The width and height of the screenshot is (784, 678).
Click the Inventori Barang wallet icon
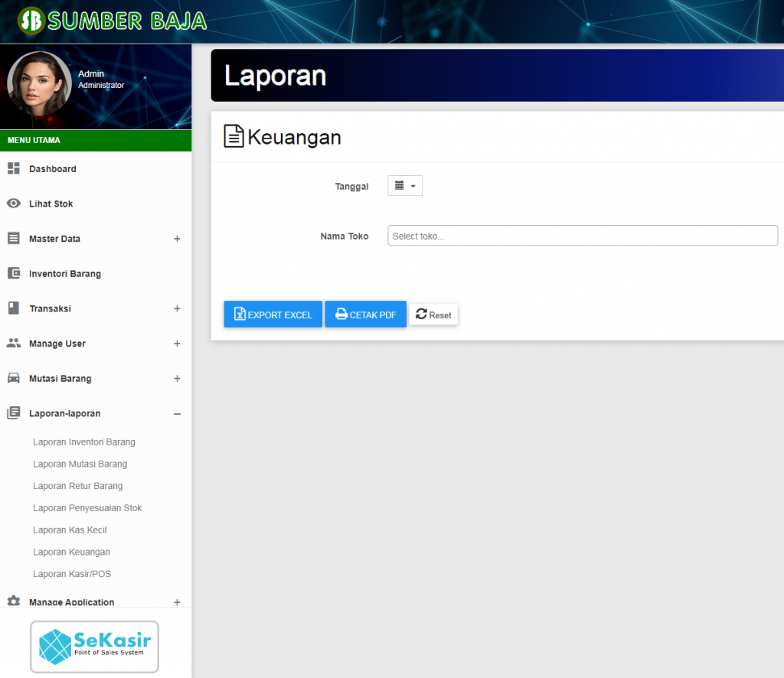(14, 273)
